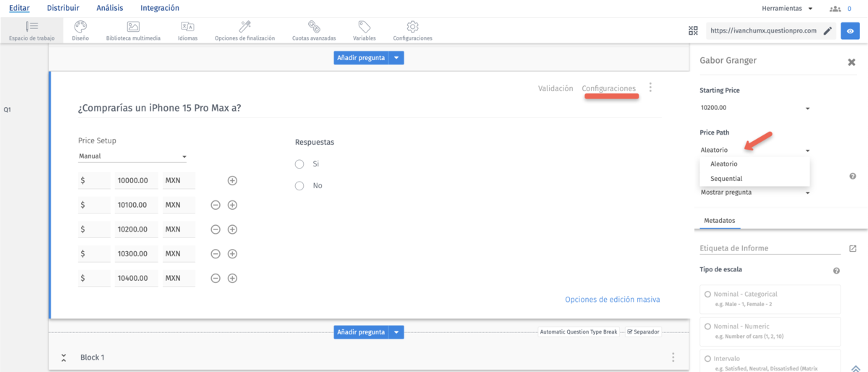Click help icon beside Mostrar pregunta

coord(853,176)
